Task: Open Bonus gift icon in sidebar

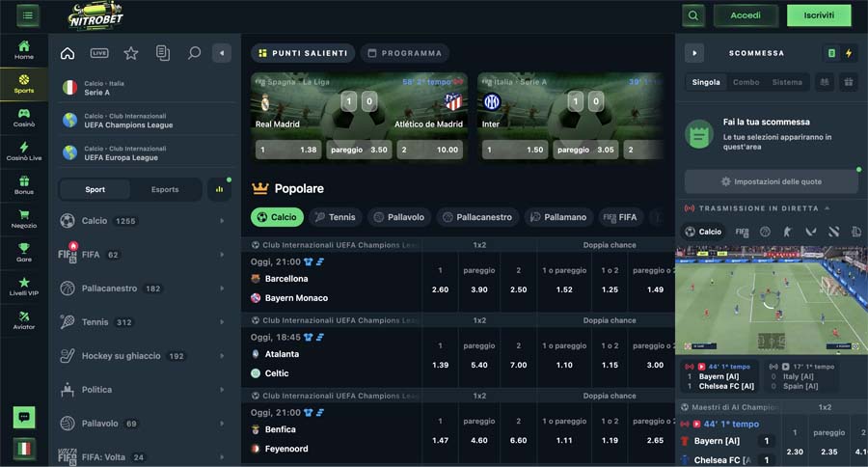Action: pyautogui.click(x=24, y=185)
